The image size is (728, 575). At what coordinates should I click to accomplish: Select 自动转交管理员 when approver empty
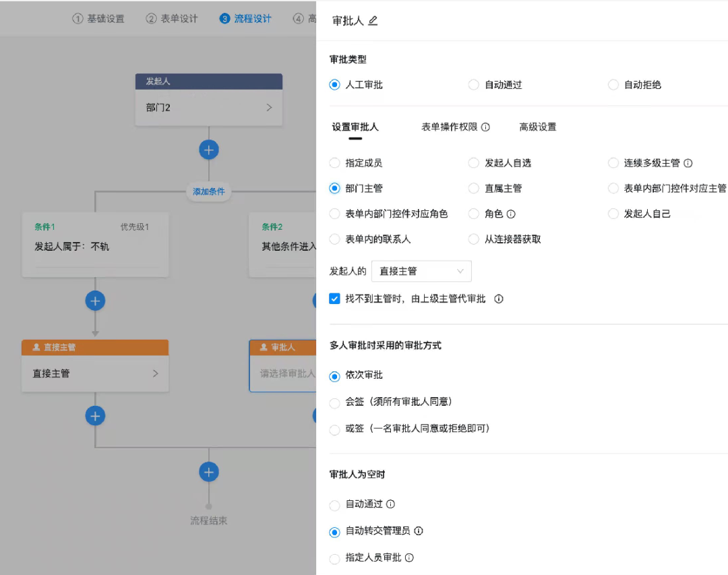(x=334, y=533)
